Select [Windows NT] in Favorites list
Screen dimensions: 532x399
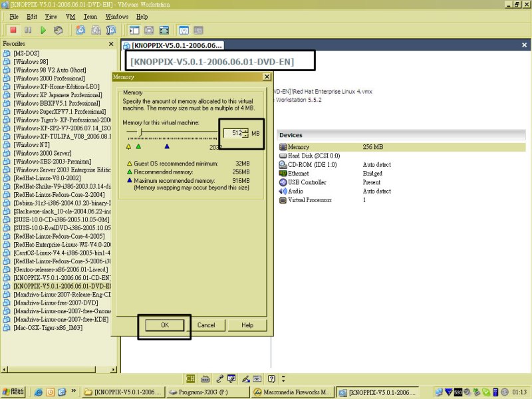coord(31,145)
